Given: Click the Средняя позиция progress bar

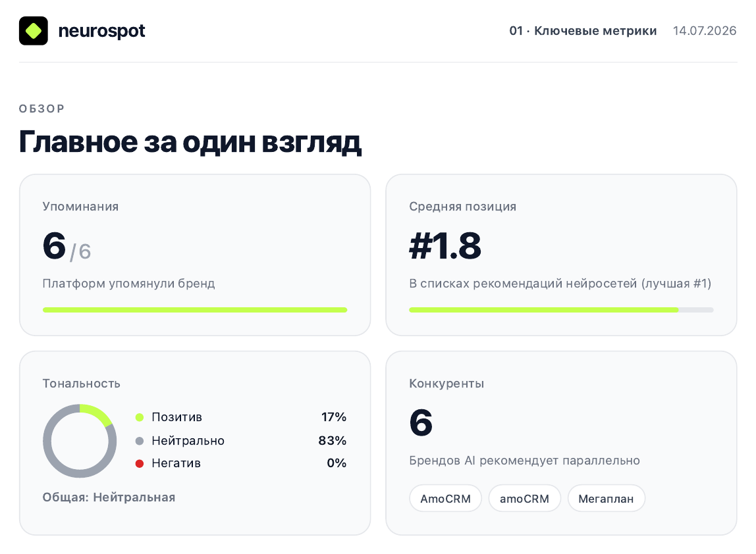Looking at the screenshot, I should pos(561,310).
